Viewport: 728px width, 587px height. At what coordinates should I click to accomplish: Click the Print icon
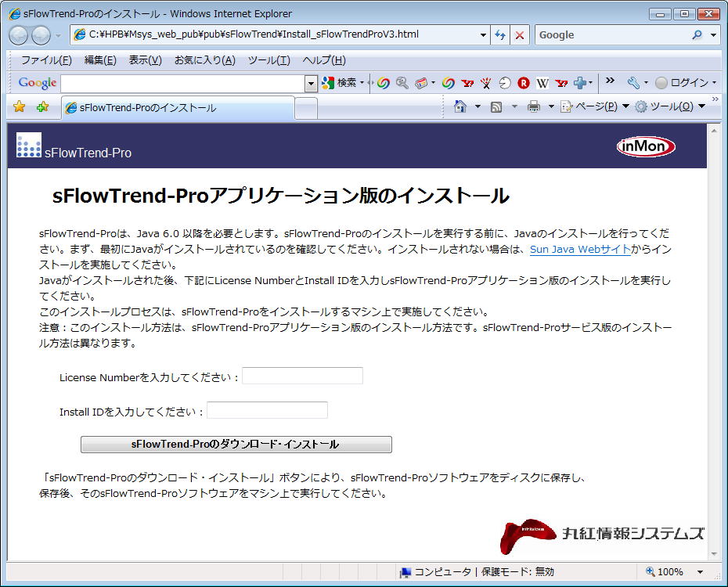coord(532,106)
